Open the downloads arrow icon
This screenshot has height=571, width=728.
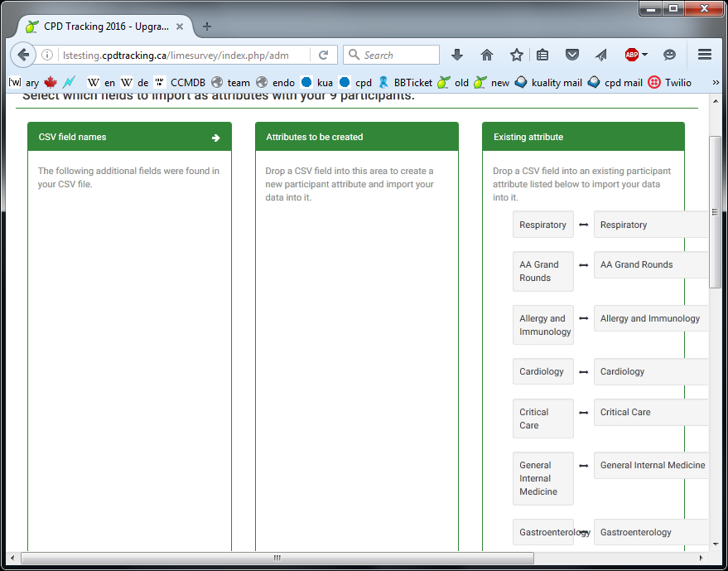coord(457,56)
